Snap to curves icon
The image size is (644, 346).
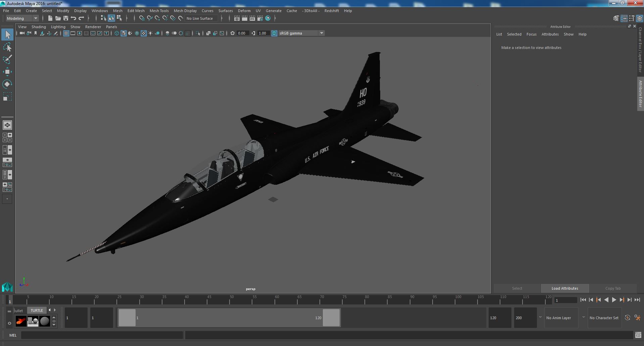150,18
